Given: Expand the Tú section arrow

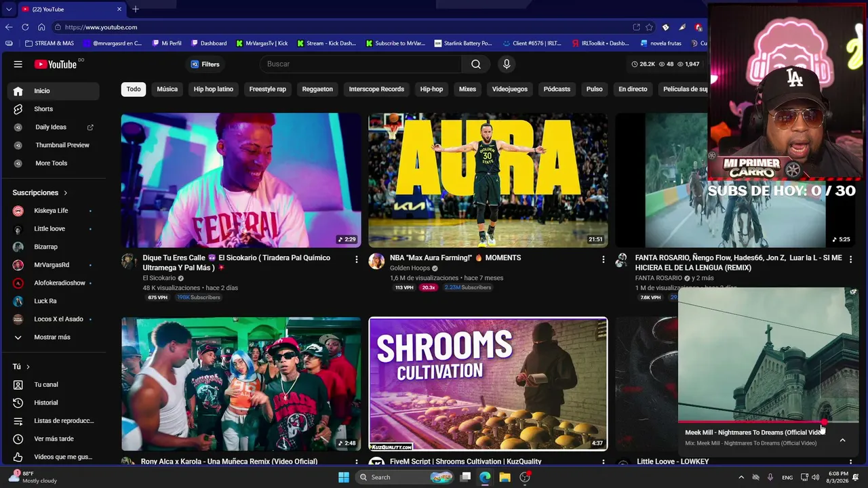Looking at the screenshot, I should (x=28, y=367).
